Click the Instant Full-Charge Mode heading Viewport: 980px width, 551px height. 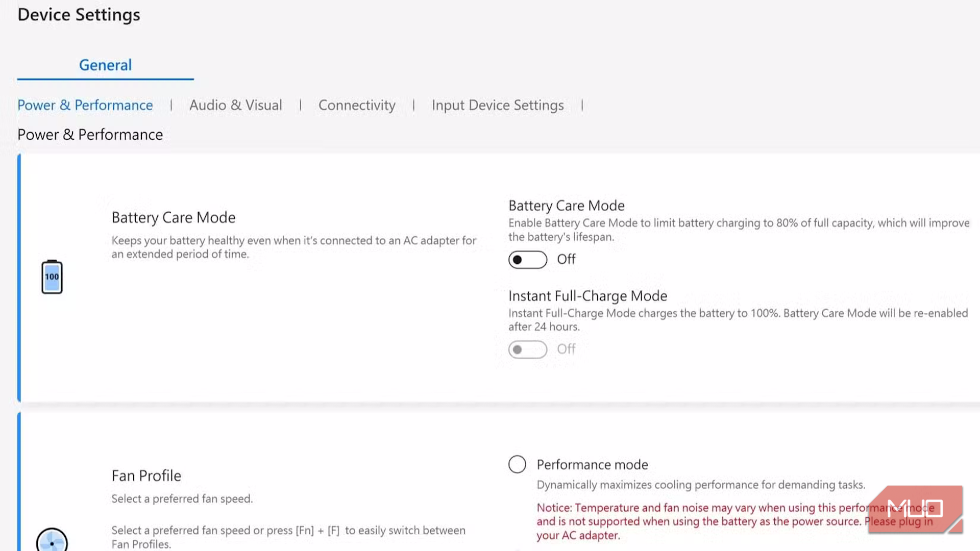(587, 295)
